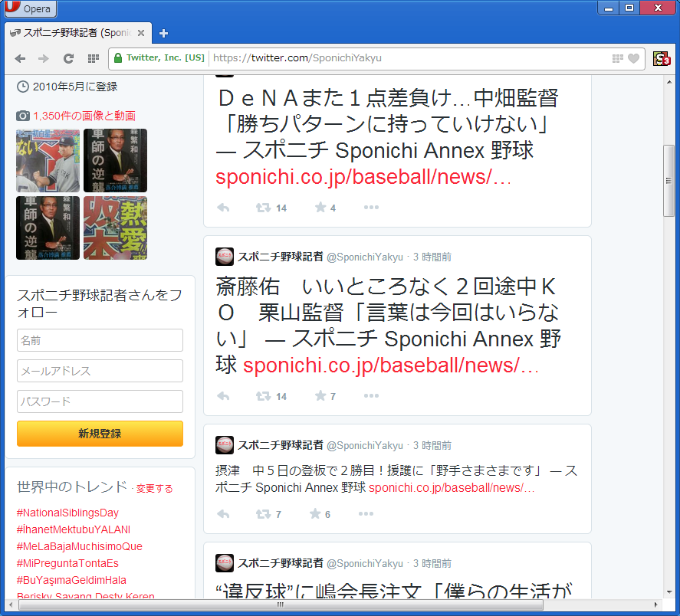Reply to the DeNA tweet

coord(223,208)
